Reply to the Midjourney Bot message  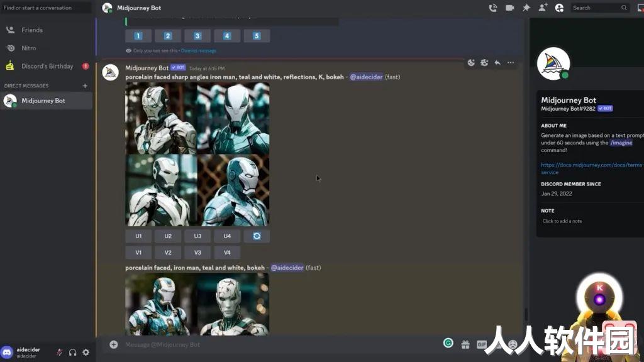(x=497, y=63)
